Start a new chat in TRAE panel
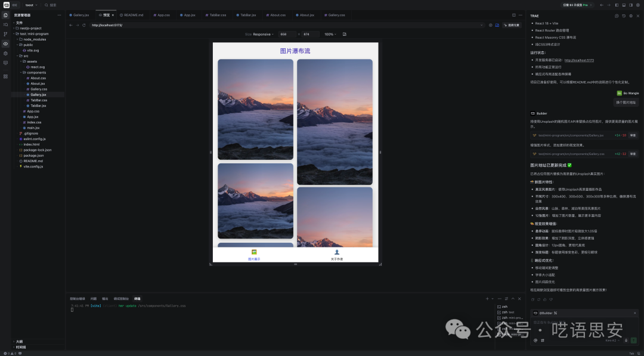Viewport: 644px width, 356px height. pyautogui.click(x=615, y=16)
